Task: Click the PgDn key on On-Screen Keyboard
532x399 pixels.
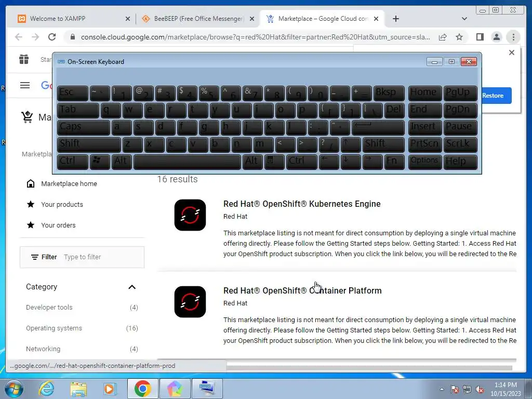Action: pos(460,110)
